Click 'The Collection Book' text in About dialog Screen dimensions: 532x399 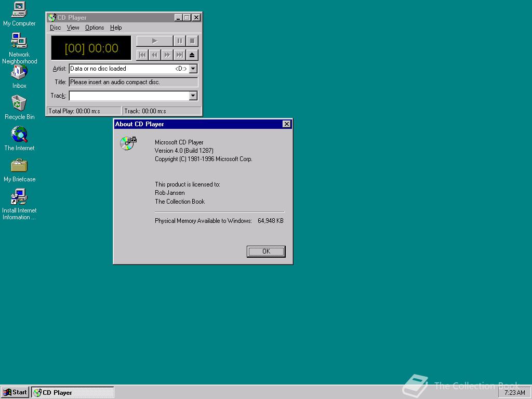coord(180,202)
